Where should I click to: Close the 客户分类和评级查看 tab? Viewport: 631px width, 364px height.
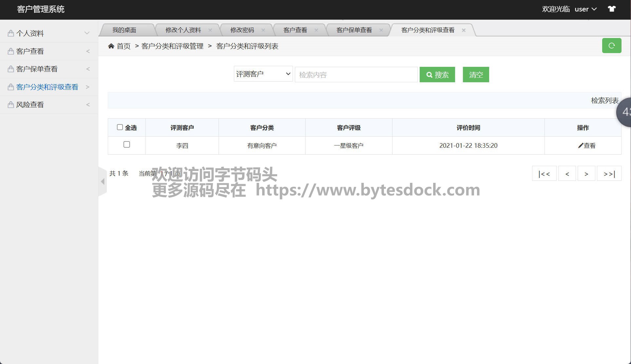click(464, 30)
